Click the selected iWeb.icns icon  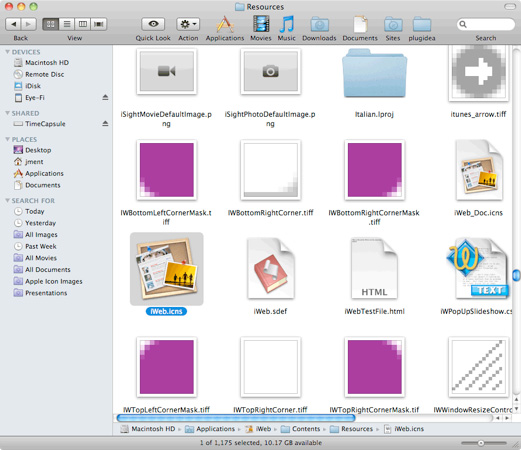(x=167, y=269)
